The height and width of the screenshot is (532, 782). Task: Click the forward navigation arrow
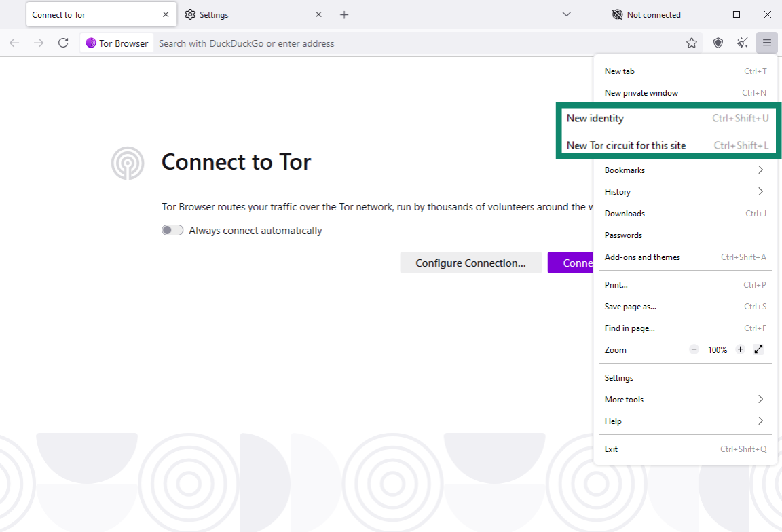point(39,43)
